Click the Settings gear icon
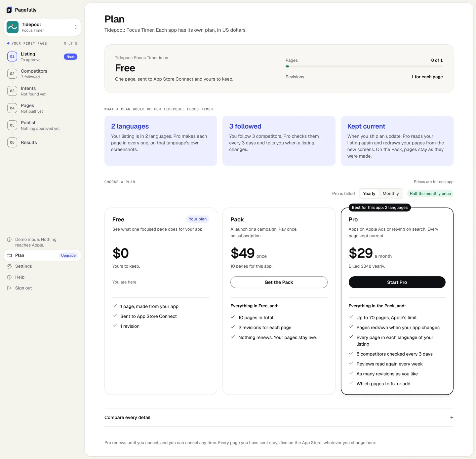Screen dimensions: 476x459 point(9,266)
